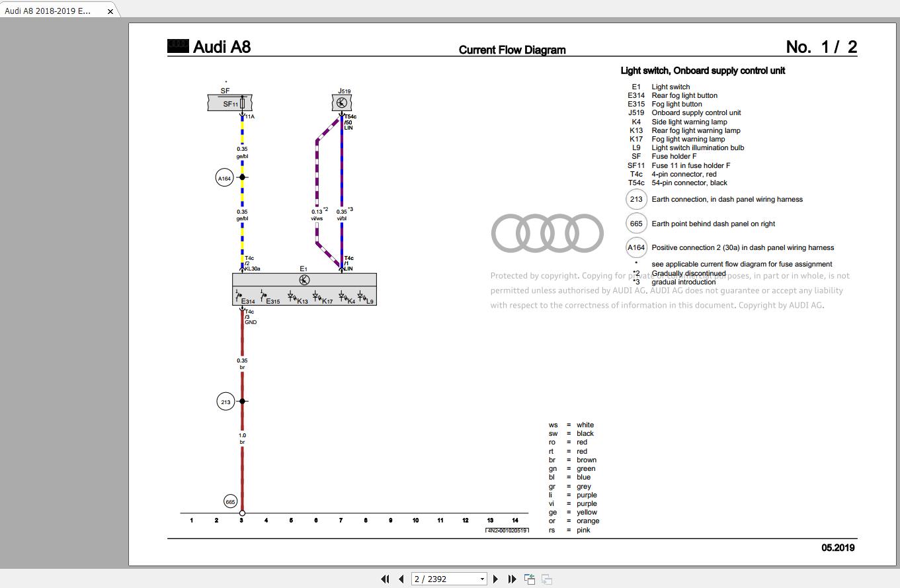Go to the previous page
The image size is (900, 588).
click(x=401, y=579)
